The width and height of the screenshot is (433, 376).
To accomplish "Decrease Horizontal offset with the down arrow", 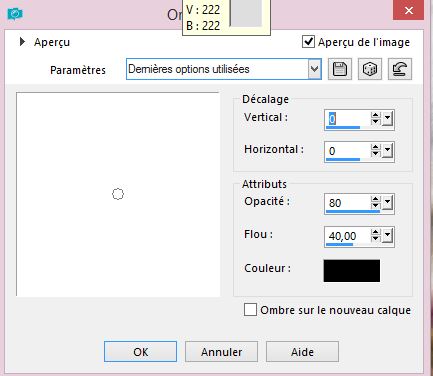I will 376,154.
